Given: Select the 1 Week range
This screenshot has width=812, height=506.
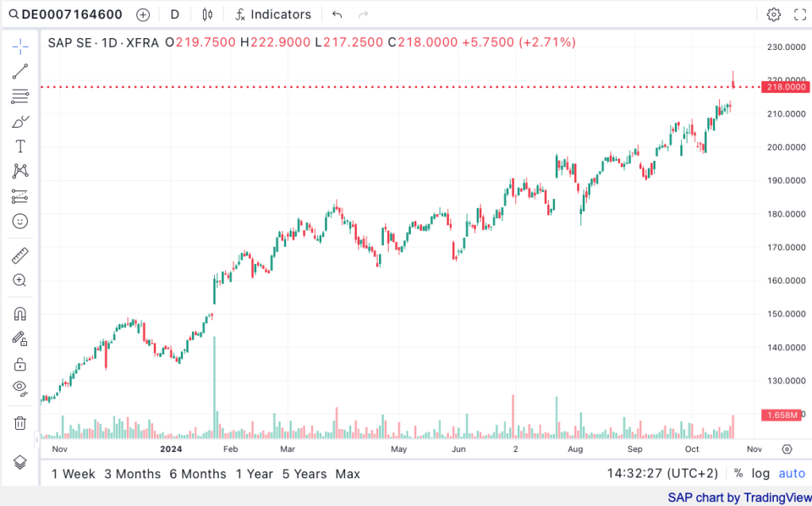Looking at the screenshot, I should click(73, 474).
